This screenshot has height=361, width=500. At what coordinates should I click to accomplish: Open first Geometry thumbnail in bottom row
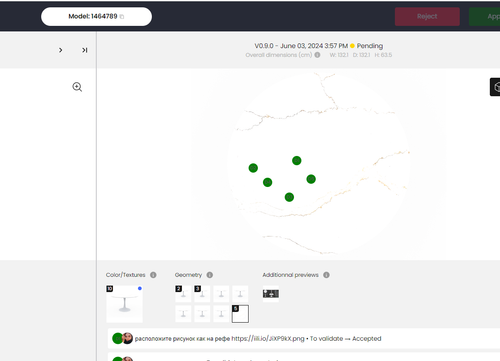click(183, 314)
